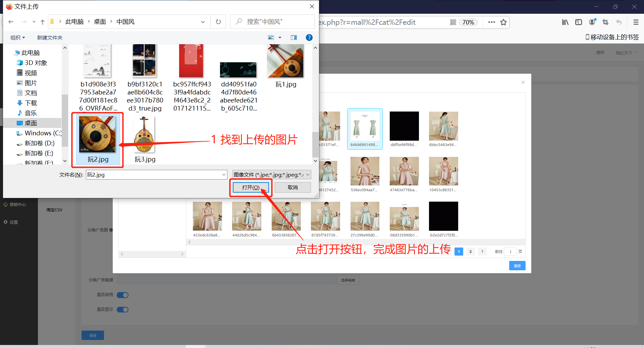Click 打开(O) button

tap(251, 187)
